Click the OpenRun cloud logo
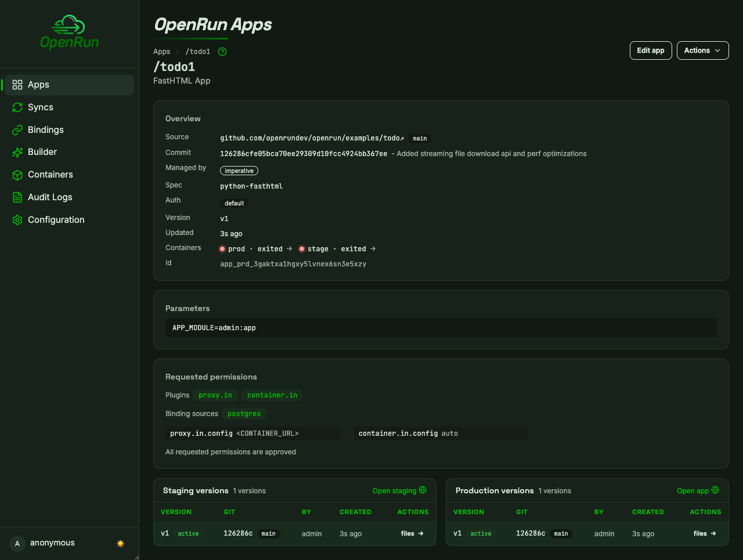Viewport: 743px width, 560px height. 69,32
